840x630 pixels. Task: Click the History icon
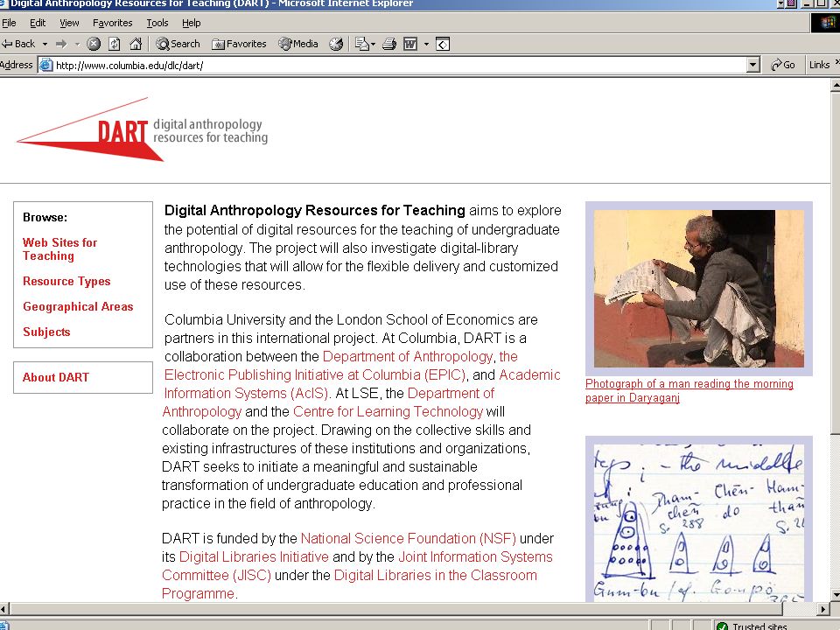tap(336, 44)
